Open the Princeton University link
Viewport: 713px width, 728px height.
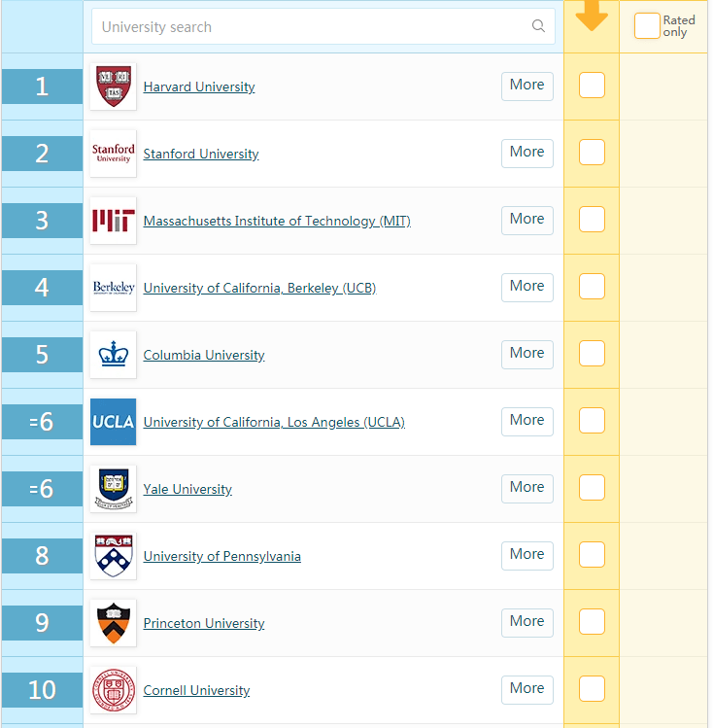coord(204,624)
